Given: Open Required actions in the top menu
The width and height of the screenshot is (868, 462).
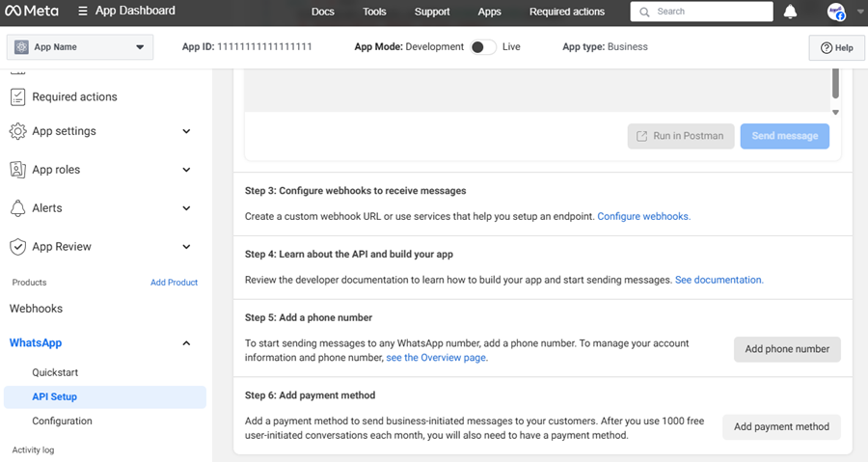Looking at the screenshot, I should (567, 12).
